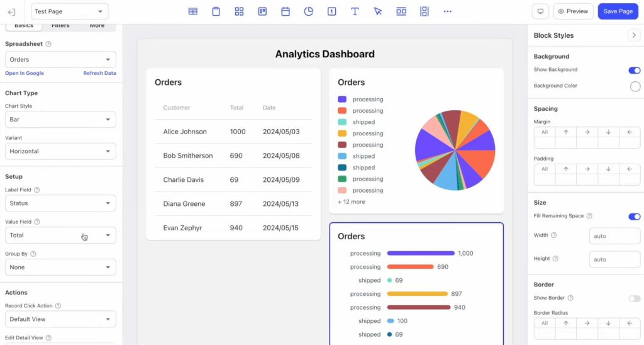This screenshot has width=644, height=345.
Task: Add a horizontal row layout block
Action: pyautogui.click(x=401, y=11)
